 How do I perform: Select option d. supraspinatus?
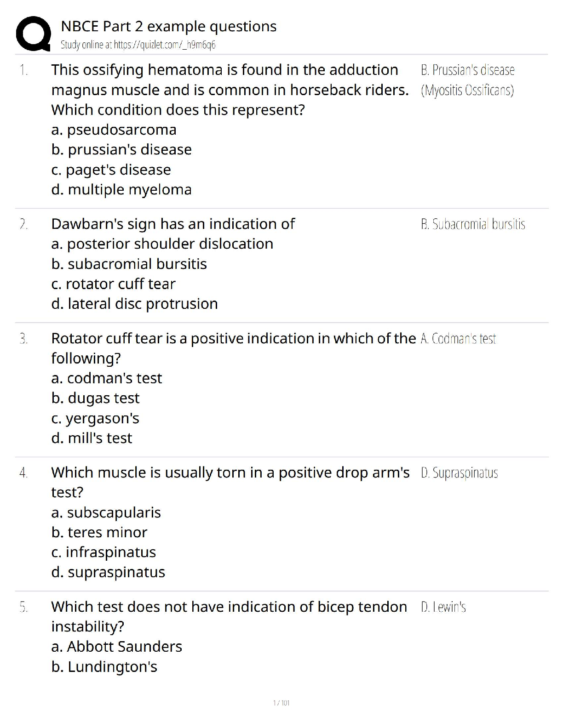[108, 572]
